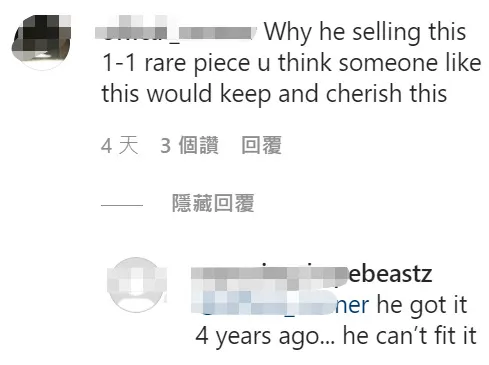
Task: Click the text 'Why he selling this'
Action: [365, 33]
